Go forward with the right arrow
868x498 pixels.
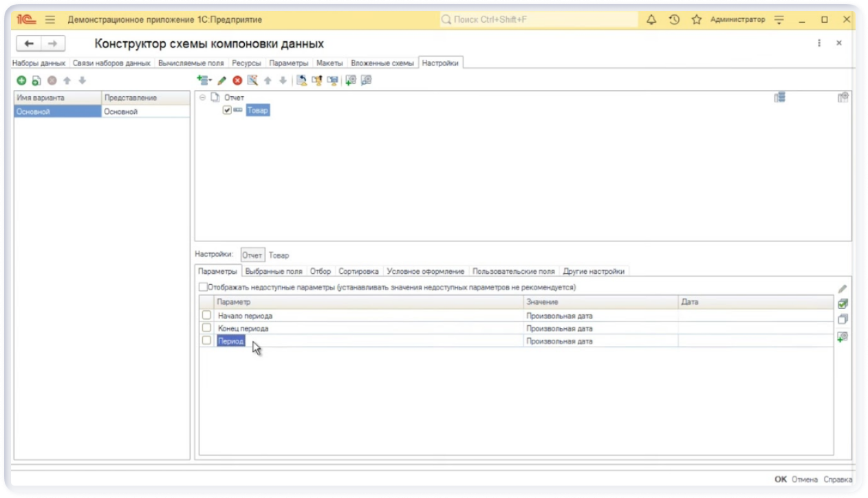click(x=52, y=43)
